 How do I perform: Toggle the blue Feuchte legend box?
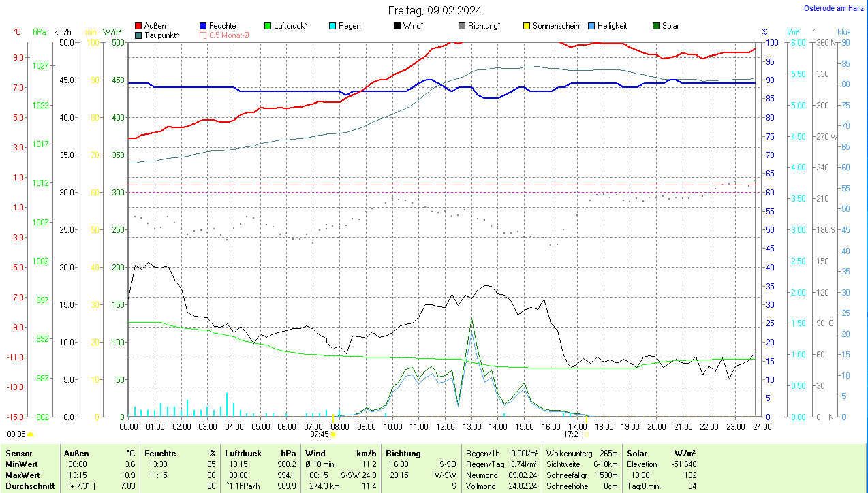pyautogui.click(x=203, y=26)
